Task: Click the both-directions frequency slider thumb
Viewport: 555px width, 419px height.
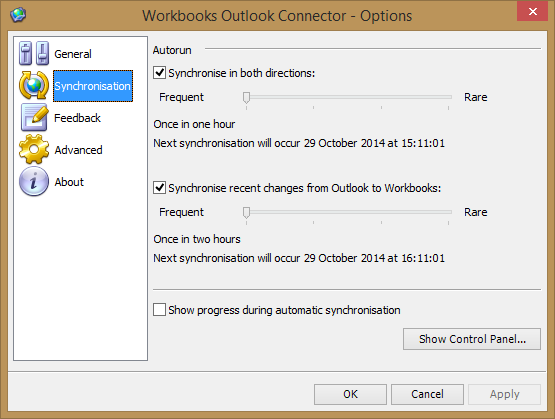Action: pyautogui.click(x=246, y=97)
